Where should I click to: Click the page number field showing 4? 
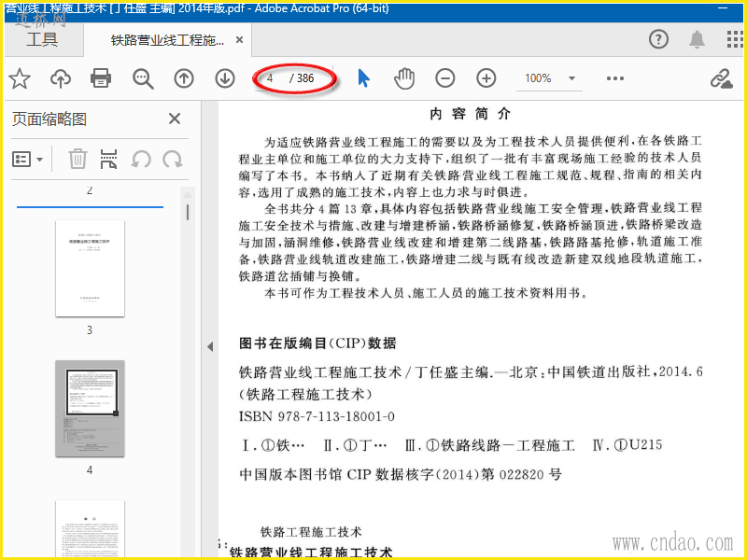click(270, 78)
